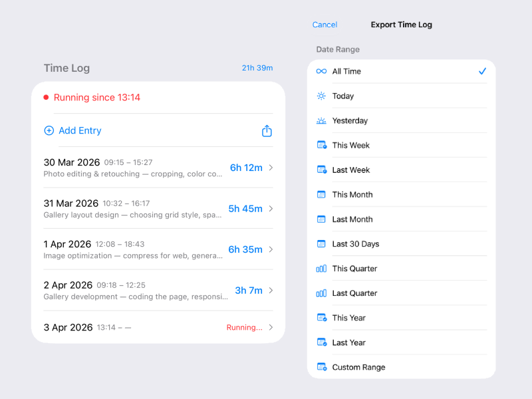Click the plus icon beside Add Entry
The image size is (532, 399).
49,131
